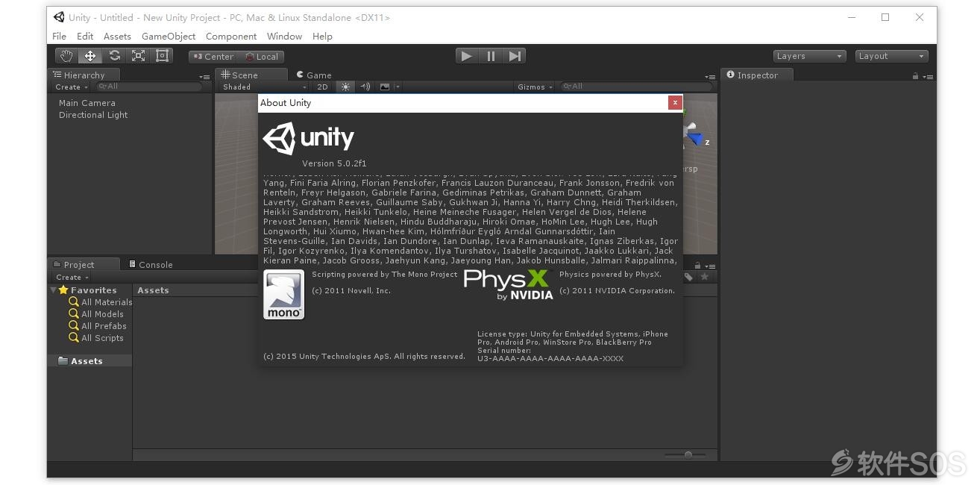Toggle pivot mode Center button
Screen dimensions: 980x485
(213, 57)
